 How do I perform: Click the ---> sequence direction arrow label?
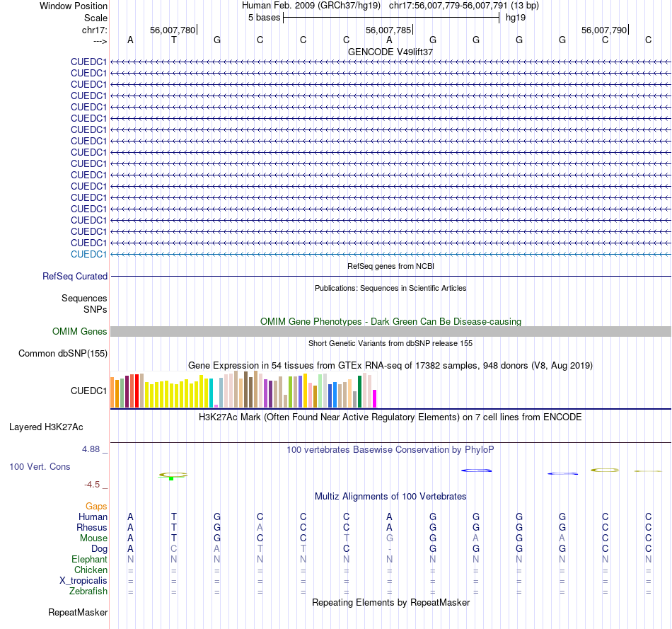click(x=100, y=41)
